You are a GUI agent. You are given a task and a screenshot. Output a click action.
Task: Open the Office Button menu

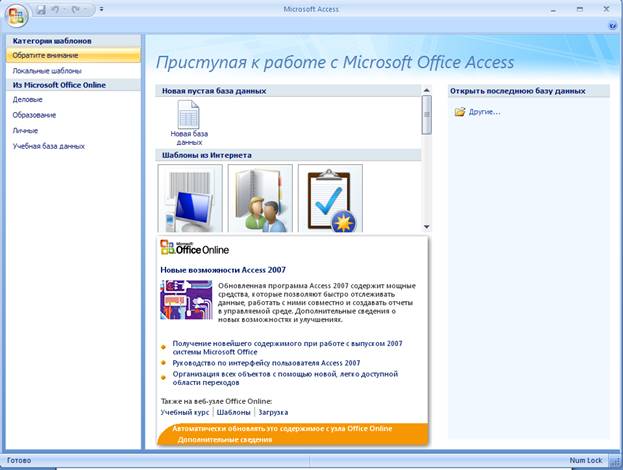[x=17, y=14]
